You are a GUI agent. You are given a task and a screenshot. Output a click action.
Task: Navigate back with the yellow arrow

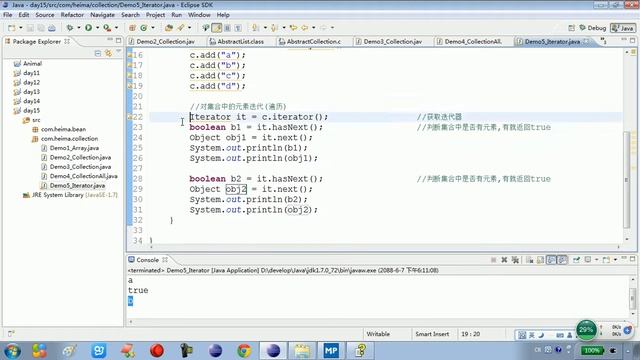(304, 28)
